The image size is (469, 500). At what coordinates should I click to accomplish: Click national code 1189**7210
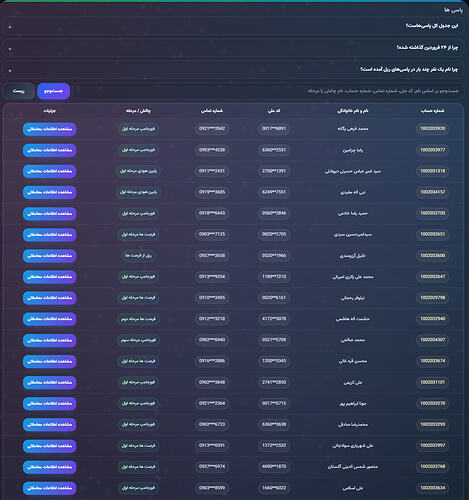(274, 277)
